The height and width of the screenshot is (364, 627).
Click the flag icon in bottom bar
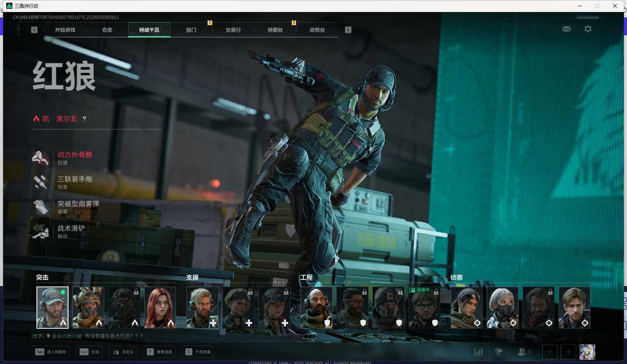pyautogui.click(x=499, y=352)
